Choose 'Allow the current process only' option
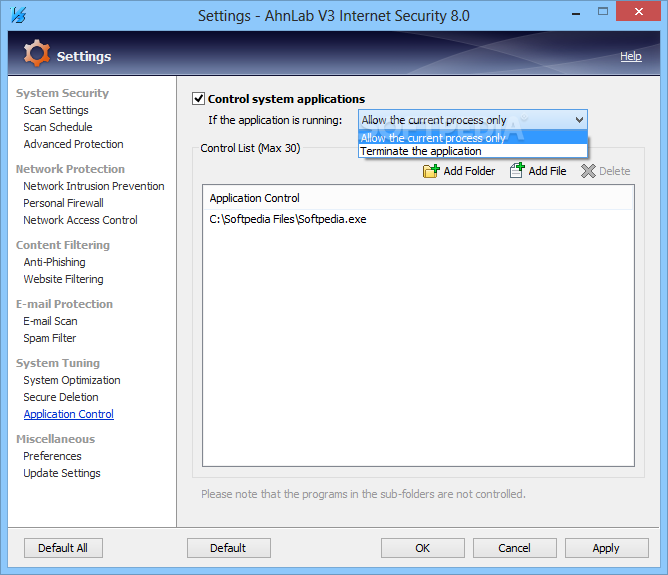 473,138
